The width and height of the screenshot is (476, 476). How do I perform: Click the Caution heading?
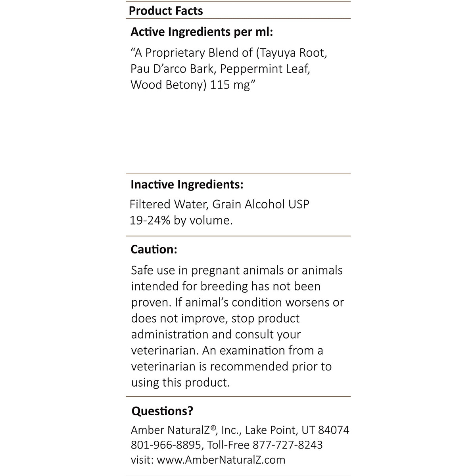[x=154, y=250]
